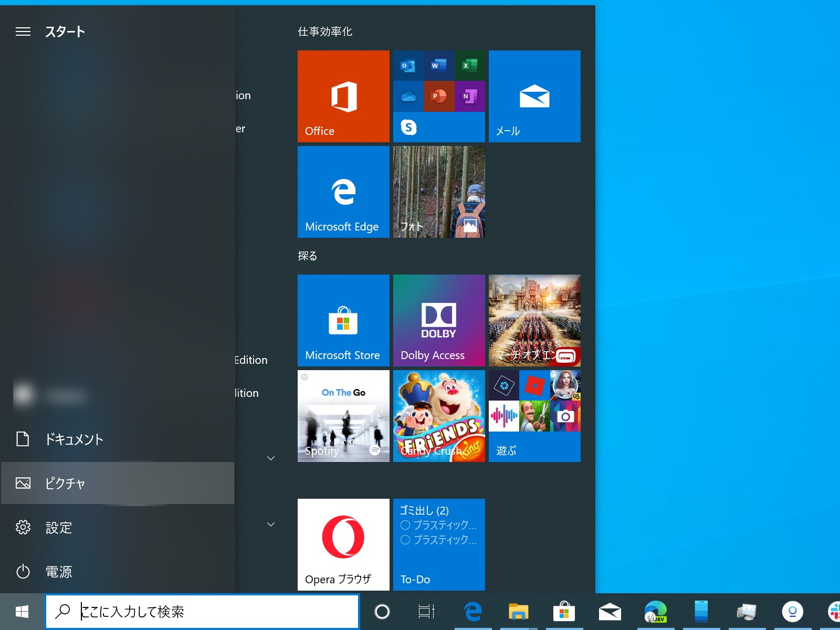Click partially visible Edition app entry
Image resolution: width=840 pixels, height=630 pixels.
pos(251,360)
